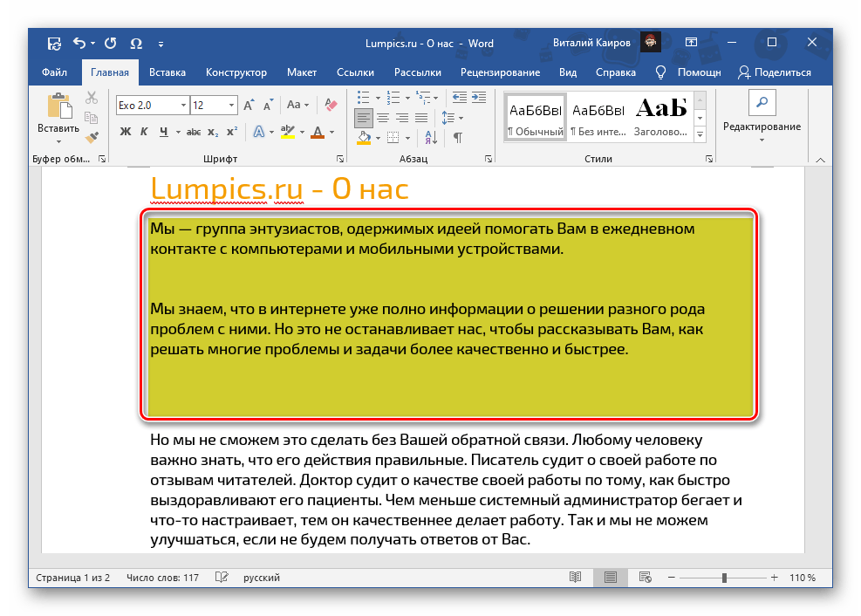Open the Абзац dialog launcher
861x616 pixels.
click(x=489, y=159)
